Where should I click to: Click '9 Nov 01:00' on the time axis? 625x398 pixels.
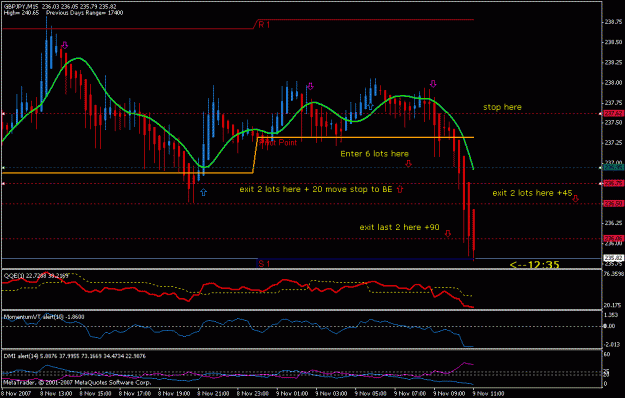[293, 394]
